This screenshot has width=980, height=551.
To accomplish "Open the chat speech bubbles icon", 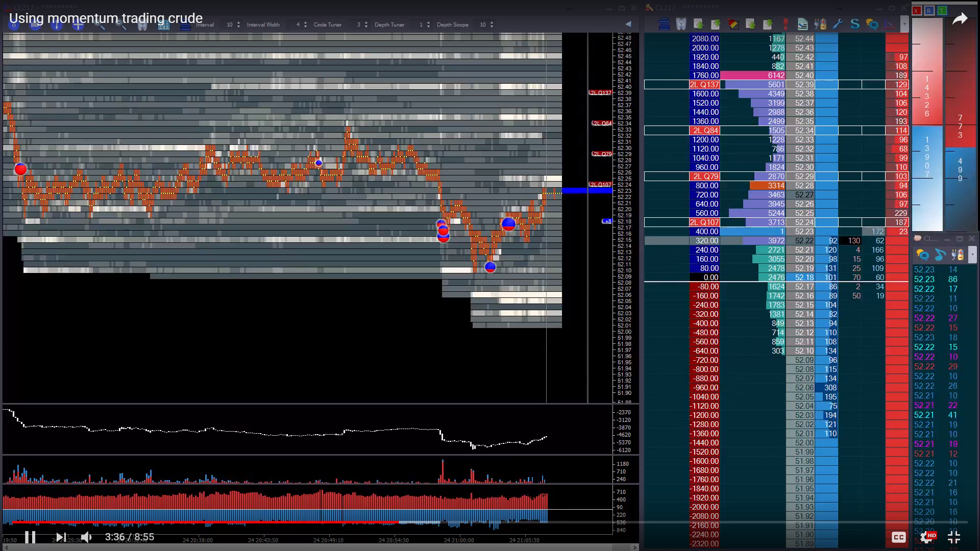I will (872, 24).
